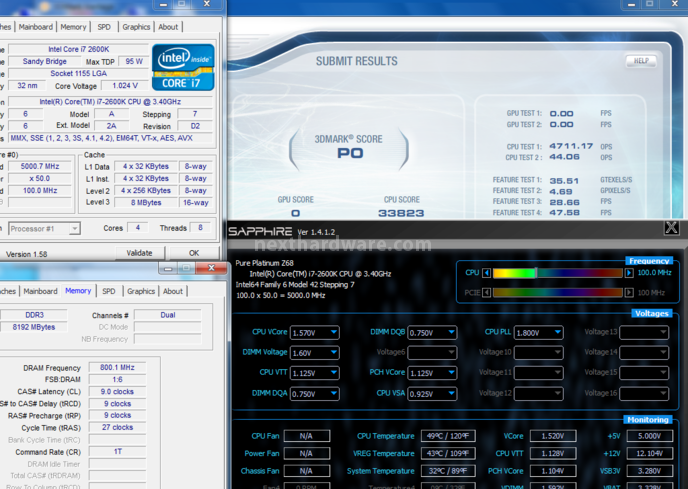Close the lower CPU-Z memory window
The height and width of the screenshot is (489, 688).
(211, 268)
